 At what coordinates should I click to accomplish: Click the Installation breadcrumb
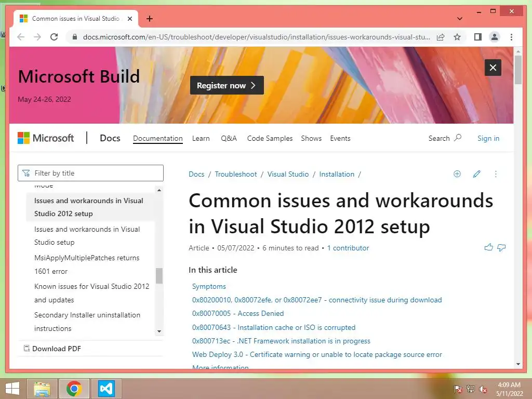tap(337, 174)
